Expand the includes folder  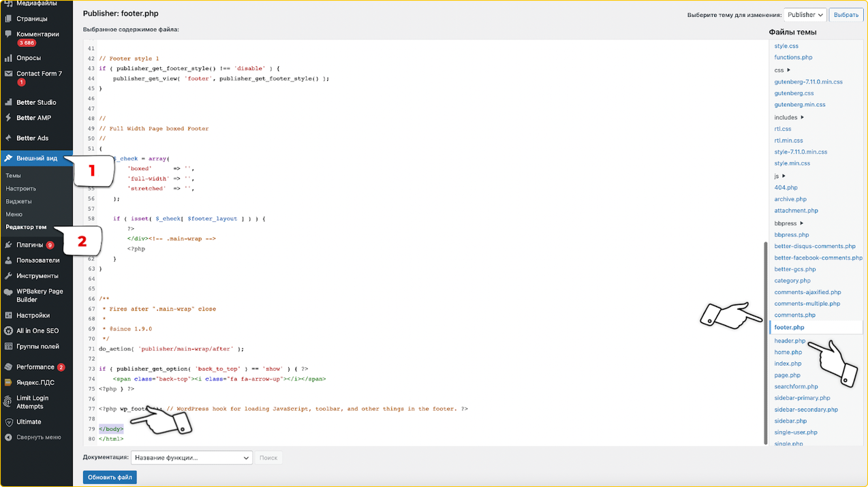789,117
